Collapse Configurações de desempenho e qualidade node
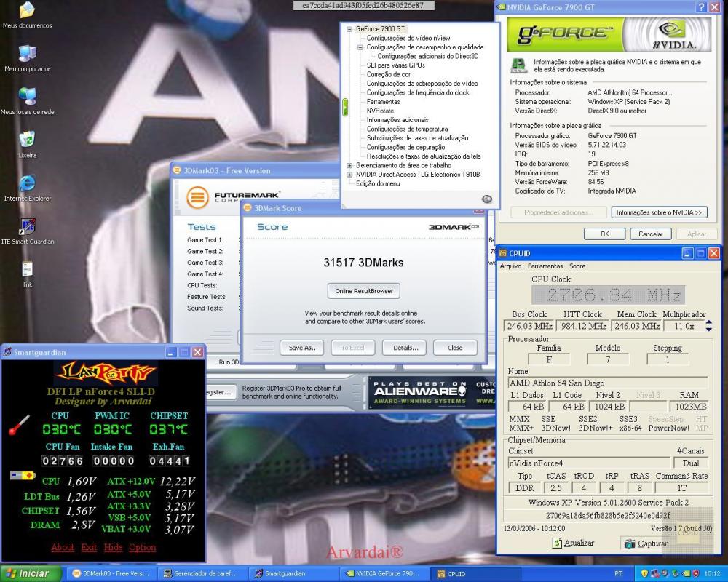The height and width of the screenshot is (582, 728). point(360,47)
